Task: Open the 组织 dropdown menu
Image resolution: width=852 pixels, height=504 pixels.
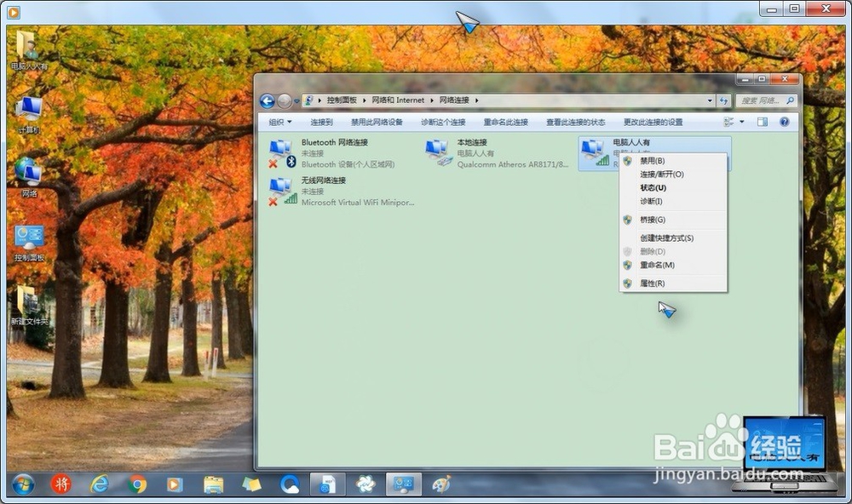Action: [279, 123]
